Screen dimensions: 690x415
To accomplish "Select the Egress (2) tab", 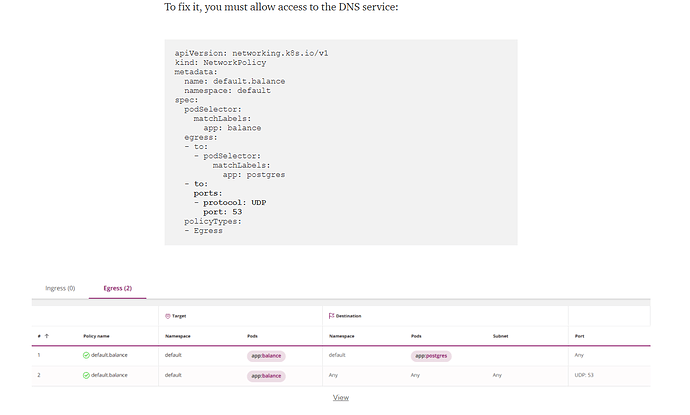I will coord(117,288).
